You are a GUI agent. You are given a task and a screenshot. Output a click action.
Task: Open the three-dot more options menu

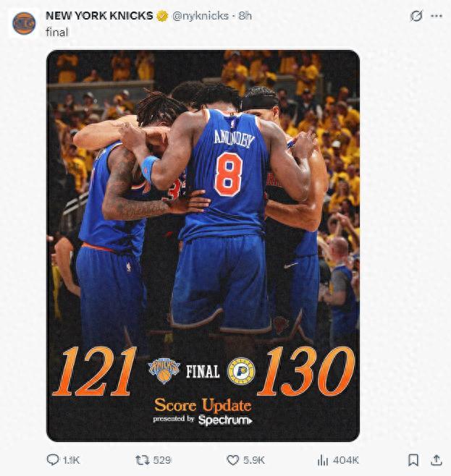(x=436, y=15)
